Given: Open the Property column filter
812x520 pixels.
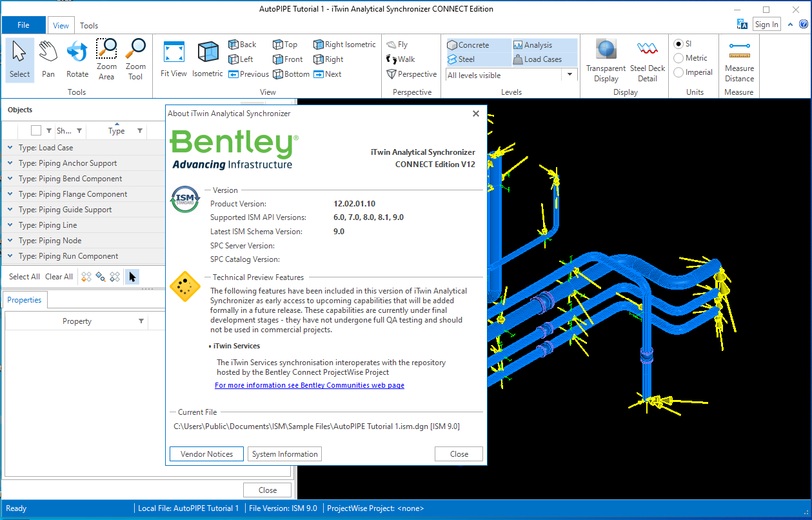Looking at the screenshot, I should point(141,321).
